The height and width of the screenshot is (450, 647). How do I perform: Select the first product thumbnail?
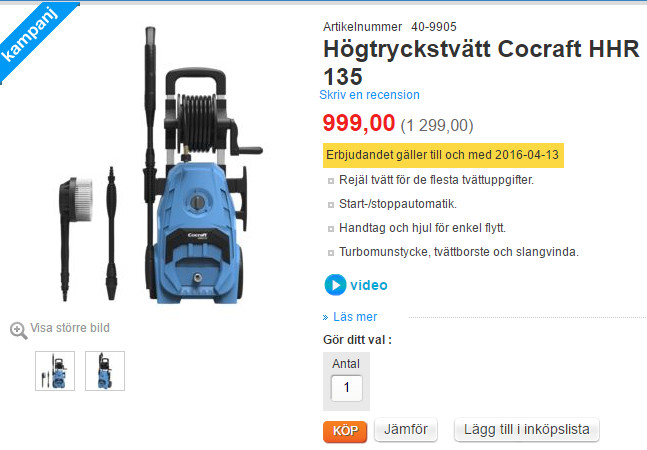coord(55,371)
